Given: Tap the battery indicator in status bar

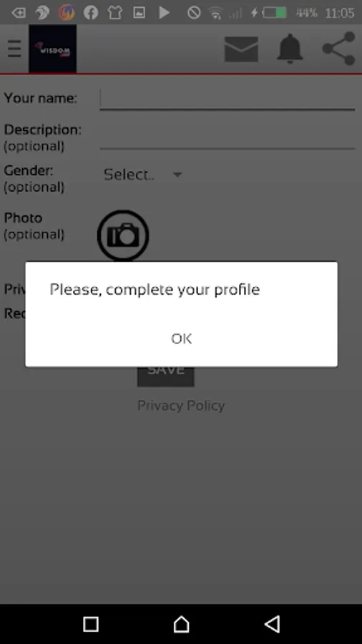Looking at the screenshot, I should [274, 13].
